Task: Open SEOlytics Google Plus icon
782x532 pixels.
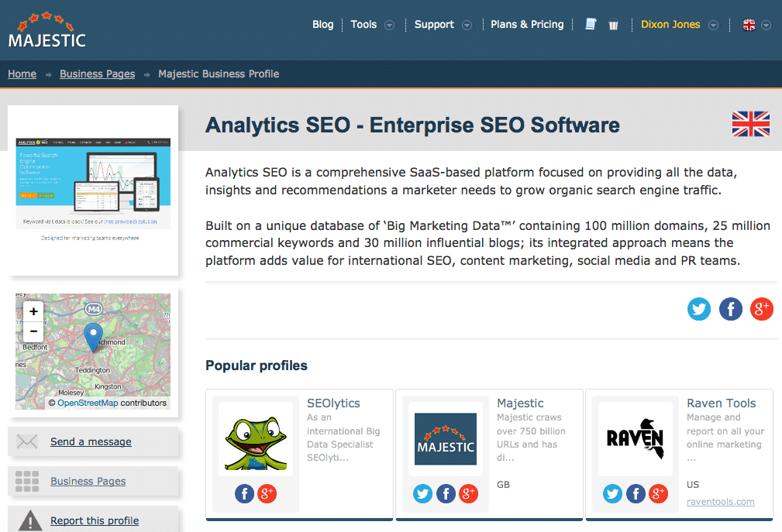Action: pyautogui.click(x=267, y=493)
